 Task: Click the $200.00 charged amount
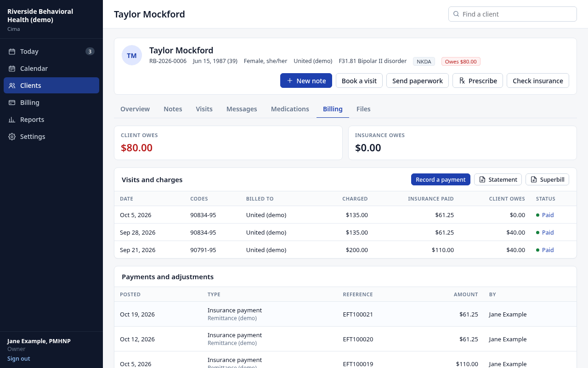click(x=357, y=250)
